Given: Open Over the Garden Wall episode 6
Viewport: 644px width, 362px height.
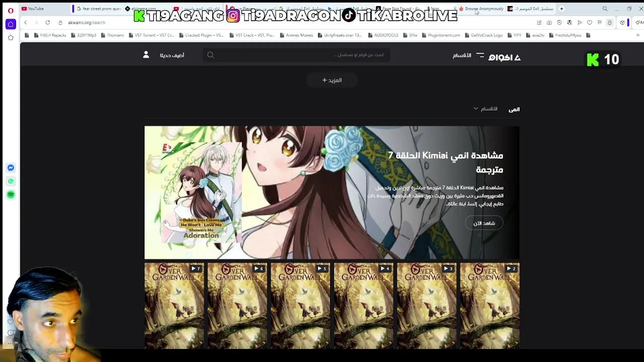Looking at the screenshot, I should [x=237, y=306].
